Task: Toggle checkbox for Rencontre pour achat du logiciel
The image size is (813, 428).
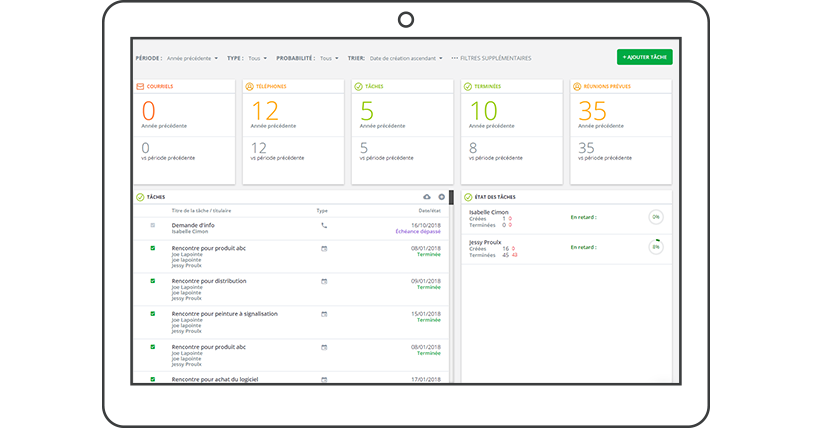Action: click(152, 379)
